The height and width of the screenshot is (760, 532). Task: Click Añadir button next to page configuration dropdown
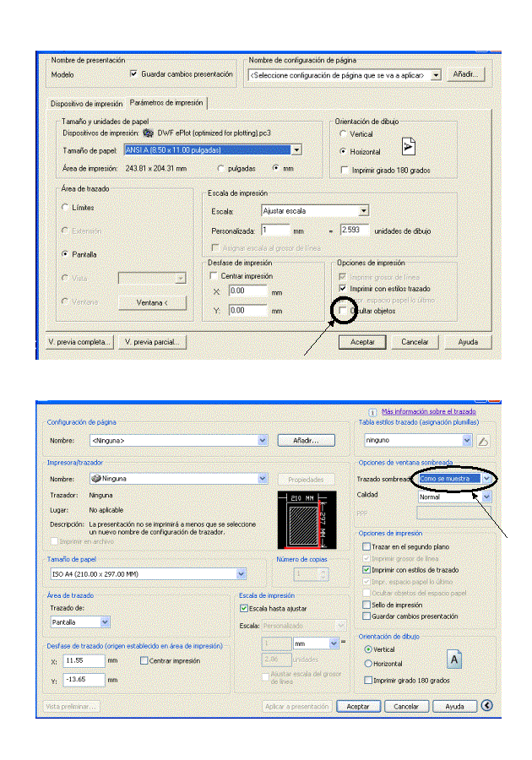(x=465, y=74)
